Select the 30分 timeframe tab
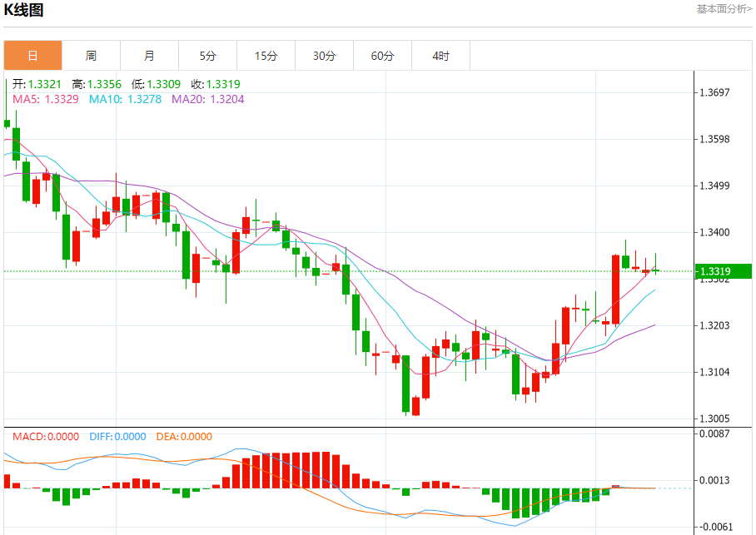This screenshot has height=535, width=756. point(324,56)
